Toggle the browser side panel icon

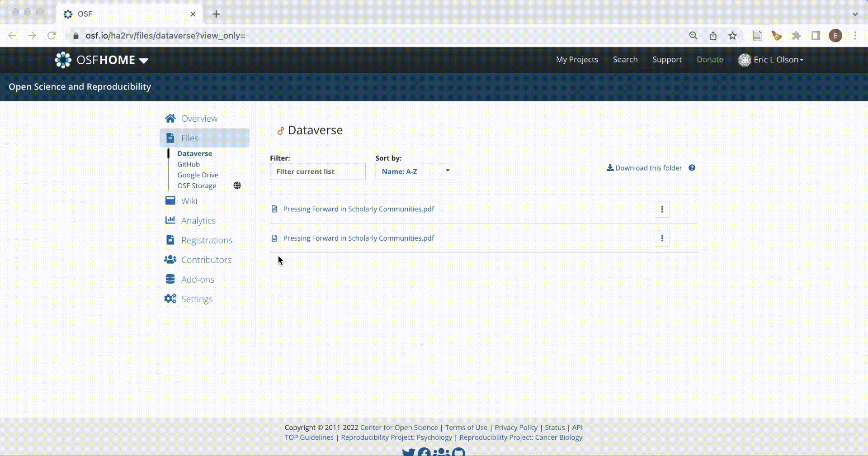coord(816,36)
